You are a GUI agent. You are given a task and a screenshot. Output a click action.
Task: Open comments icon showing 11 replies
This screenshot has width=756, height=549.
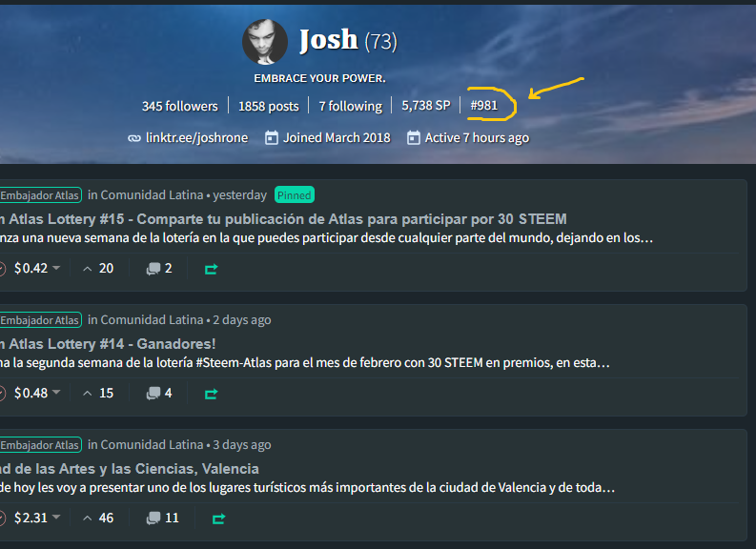coord(153,518)
